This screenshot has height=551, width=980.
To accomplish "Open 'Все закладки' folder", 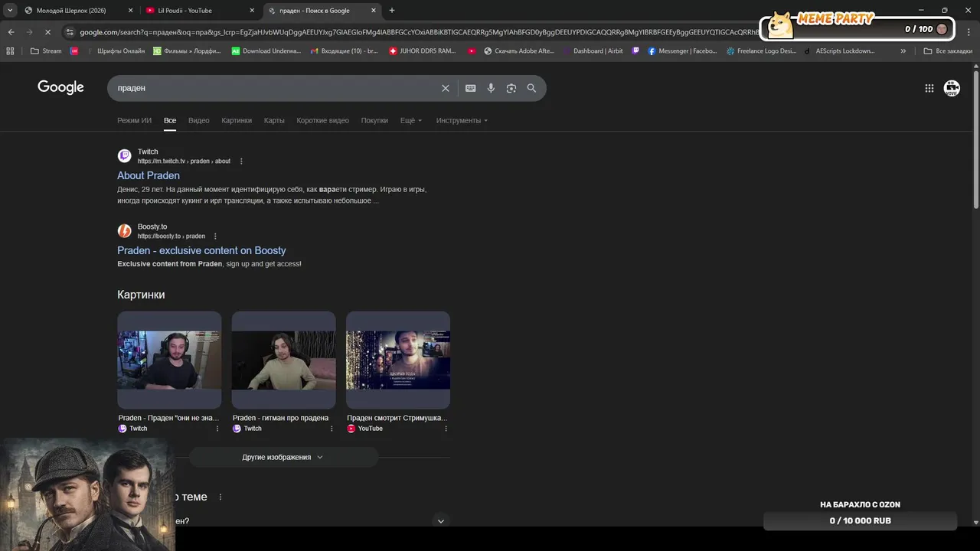I will [x=948, y=51].
